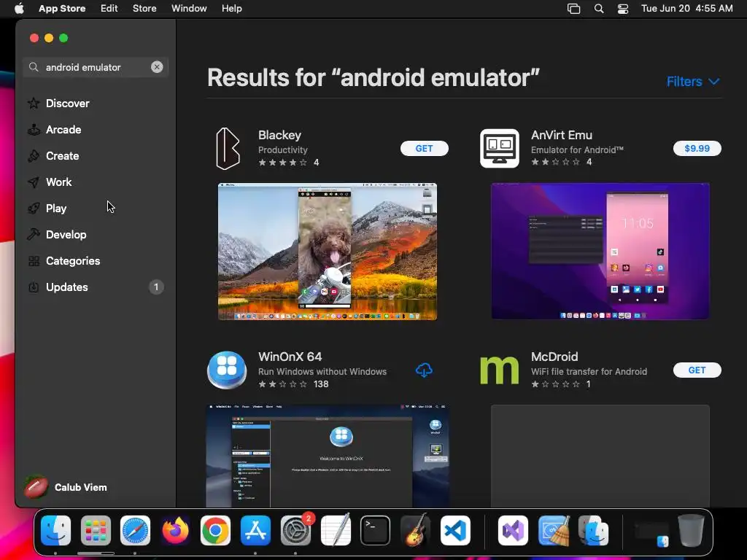Launch Safari from the Dock
Screen dimensions: 747x560
135,530
